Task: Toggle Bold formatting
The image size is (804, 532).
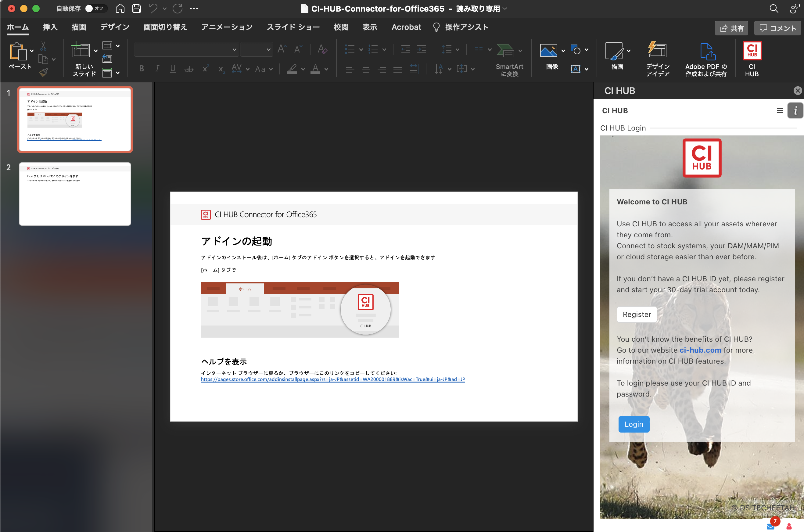Action: pyautogui.click(x=142, y=69)
